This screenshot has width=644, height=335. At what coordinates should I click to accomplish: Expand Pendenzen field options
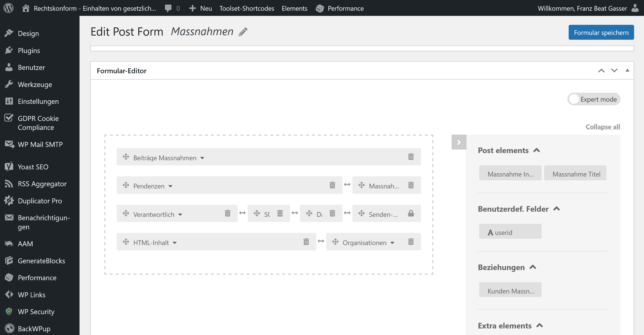click(x=170, y=186)
